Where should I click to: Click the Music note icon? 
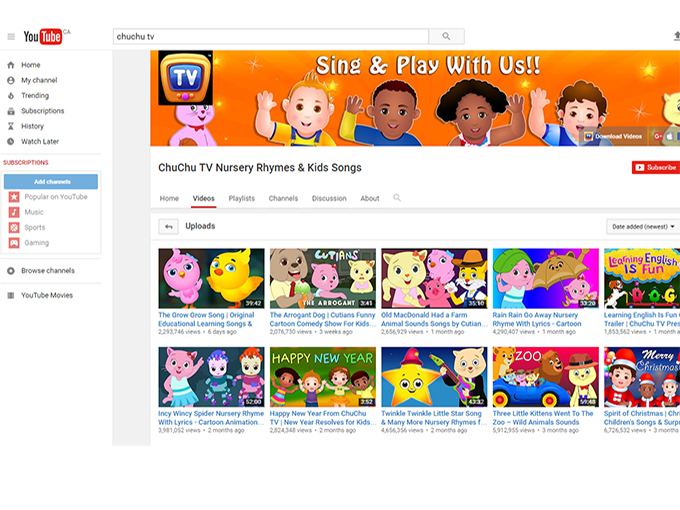click(14, 212)
